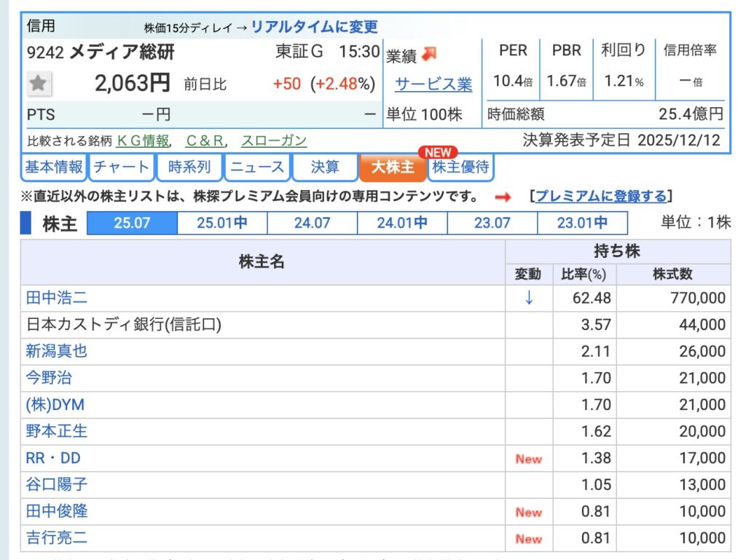746x560 pixels.
Task: Click the red arrow before premium link
Action: pyautogui.click(x=503, y=197)
